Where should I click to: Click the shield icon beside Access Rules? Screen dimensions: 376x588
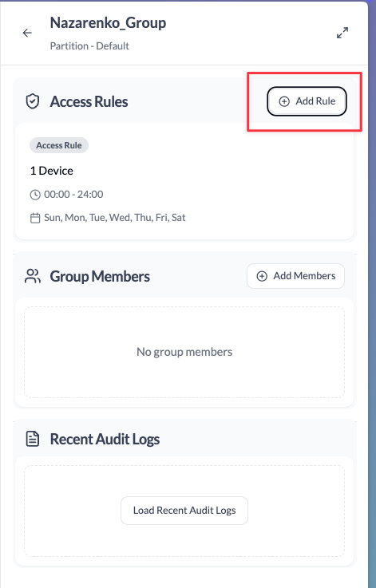click(33, 101)
